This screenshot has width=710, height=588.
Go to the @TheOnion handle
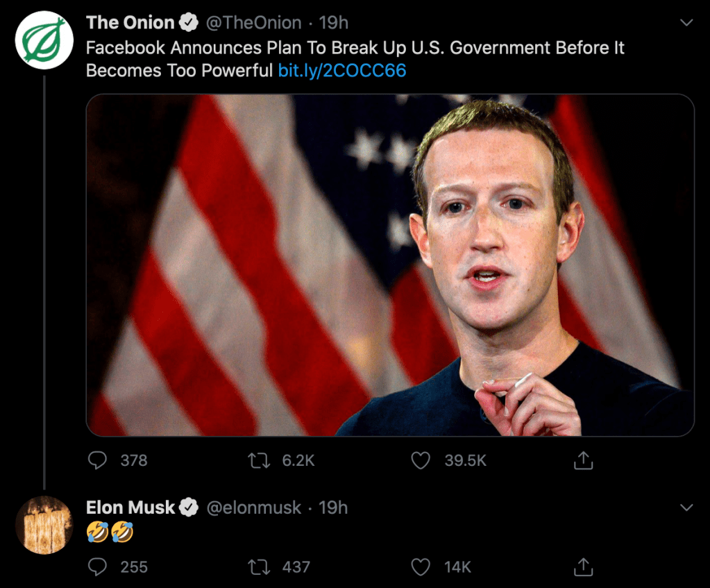[x=253, y=23]
